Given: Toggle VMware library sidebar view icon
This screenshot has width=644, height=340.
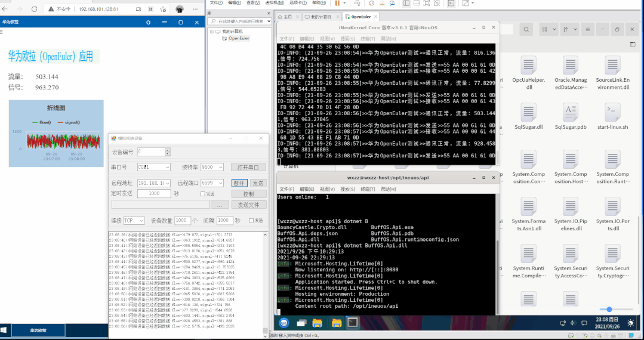Looking at the screenshot, I should 406,4.
